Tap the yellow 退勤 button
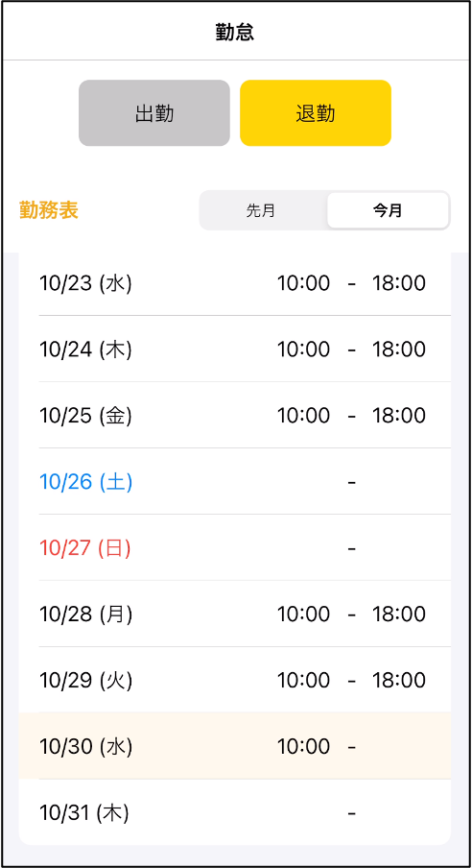This screenshot has width=472, height=868. click(x=316, y=113)
